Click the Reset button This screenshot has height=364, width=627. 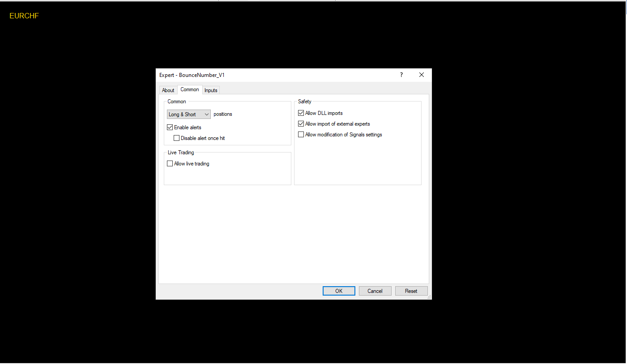pos(411,291)
